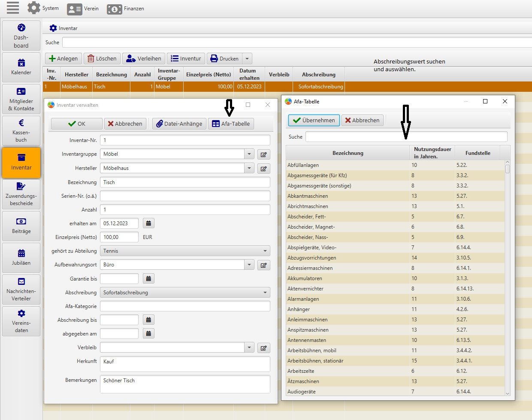
Task: Open calendar picker for Garantie bis
Action: 148,279
